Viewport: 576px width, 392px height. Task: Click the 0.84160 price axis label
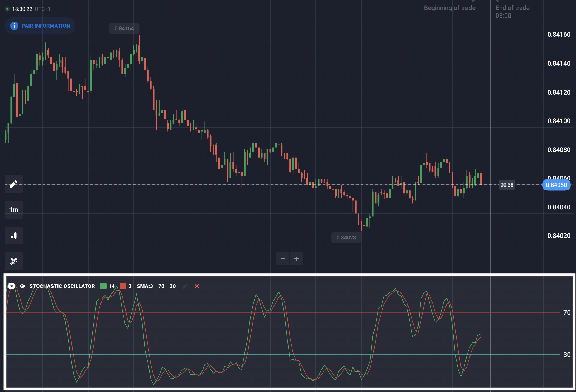(x=559, y=35)
